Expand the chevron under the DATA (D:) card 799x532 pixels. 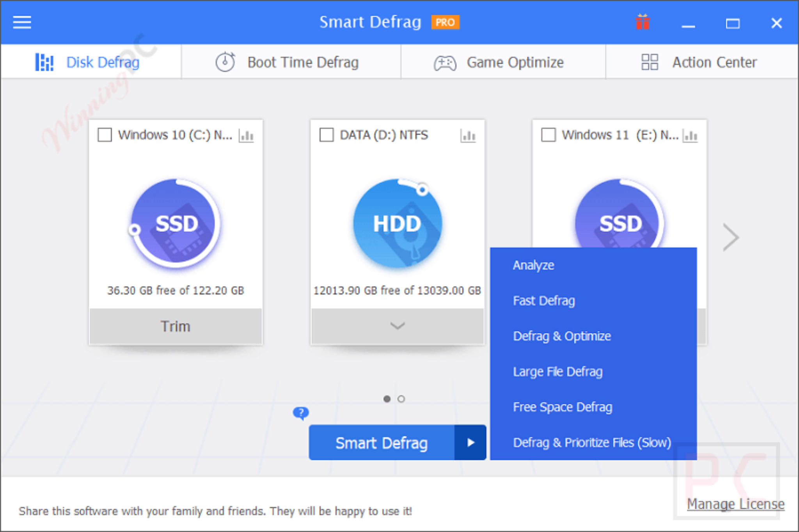(397, 326)
